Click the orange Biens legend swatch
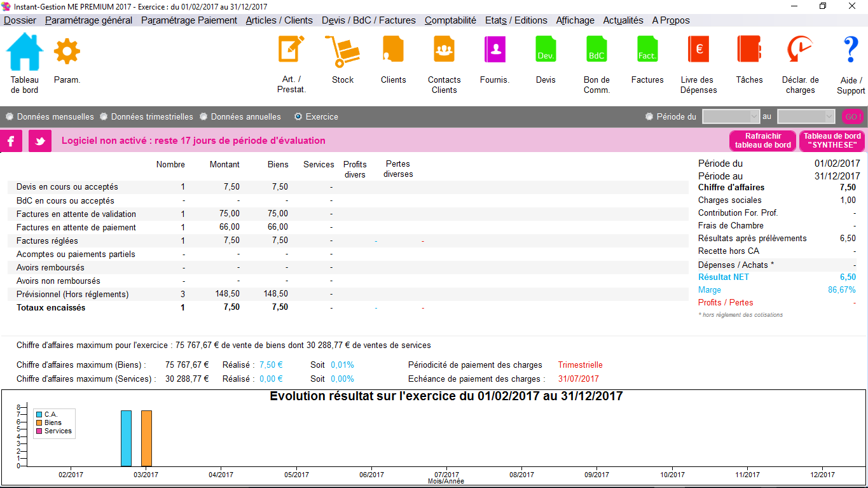The width and height of the screenshot is (868, 488). click(x=39, y=423)
